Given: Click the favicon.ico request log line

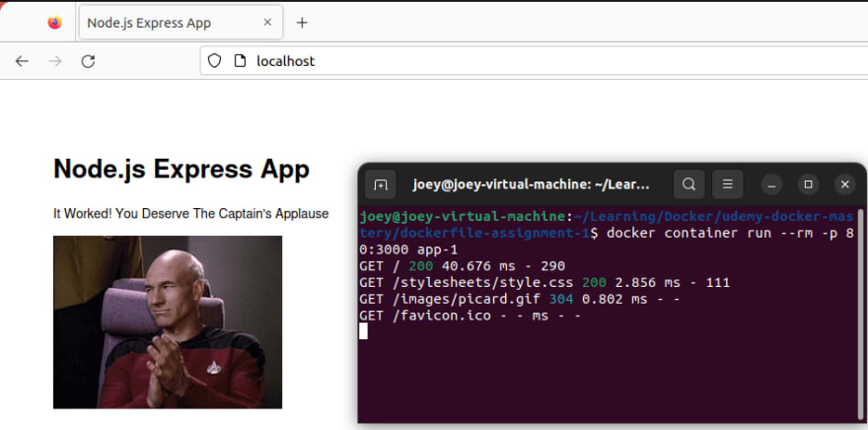Looking at the screenshot, I should click(x=470, y=316).
